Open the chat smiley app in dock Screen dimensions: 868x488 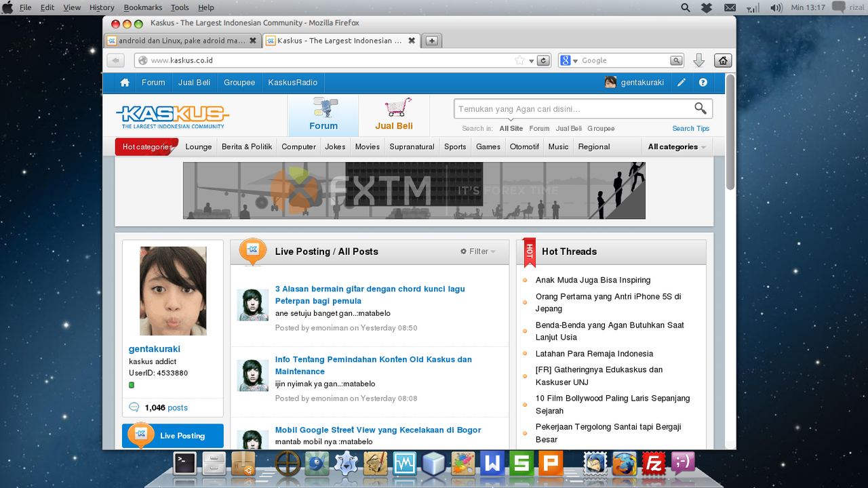click(683, 464)
